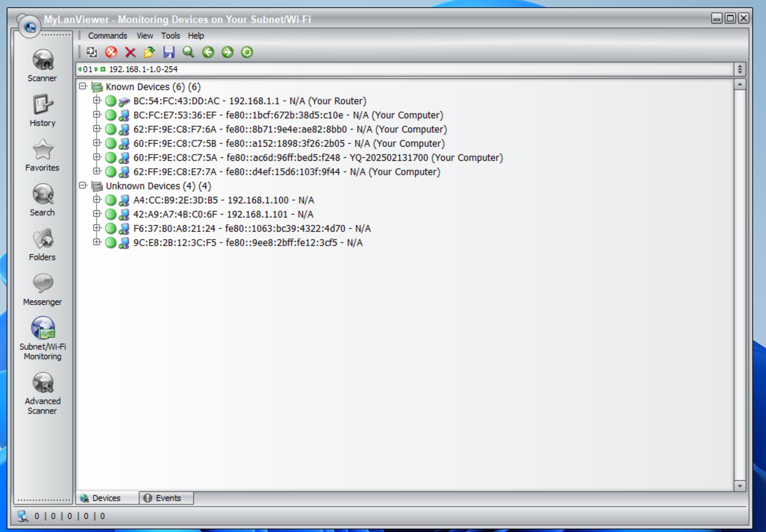The width and height of the screenshot is (766, 532).
Task: Open the Help menu
Action: 196,36
